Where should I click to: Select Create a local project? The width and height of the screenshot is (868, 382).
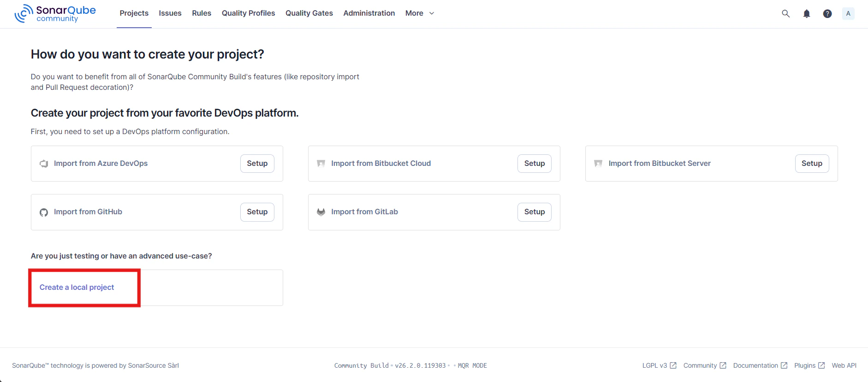(77, 288)
